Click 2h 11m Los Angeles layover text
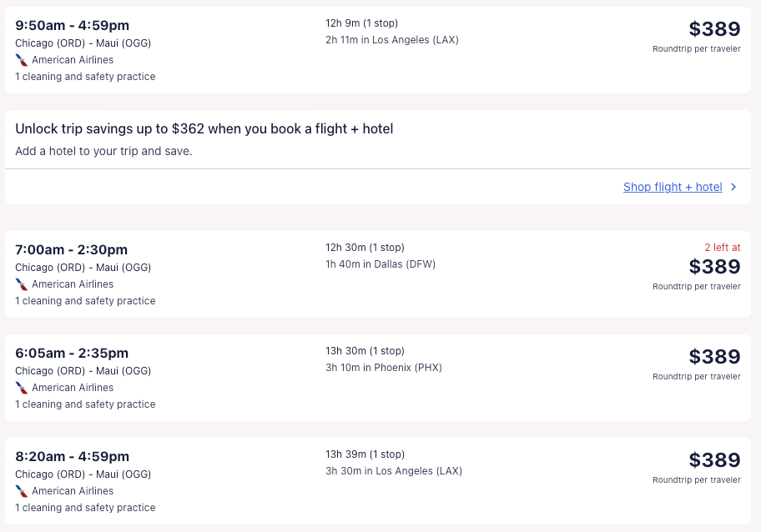Viewport: 761px width, 532px height. 392,40
